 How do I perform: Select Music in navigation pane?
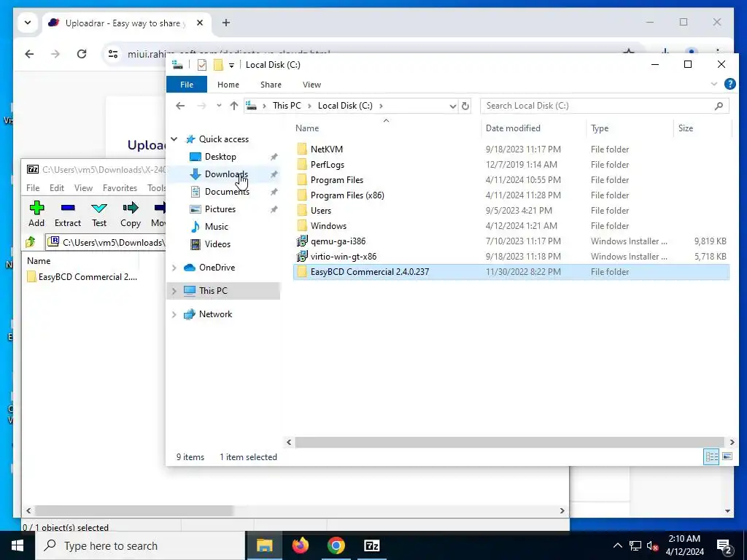coord(216,227)
